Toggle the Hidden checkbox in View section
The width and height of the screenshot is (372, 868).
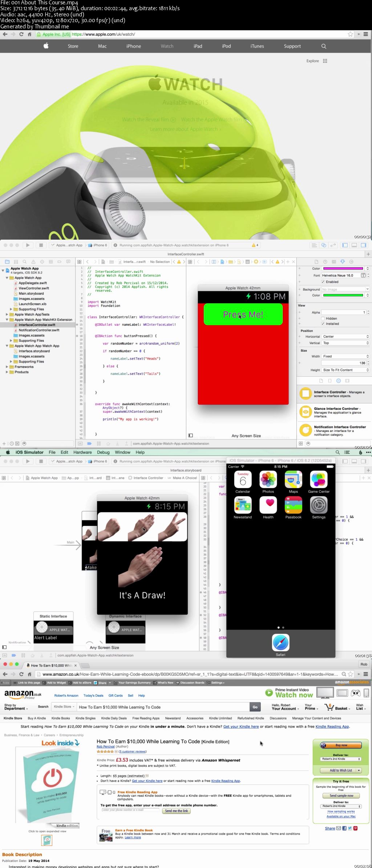coord(323,319)
